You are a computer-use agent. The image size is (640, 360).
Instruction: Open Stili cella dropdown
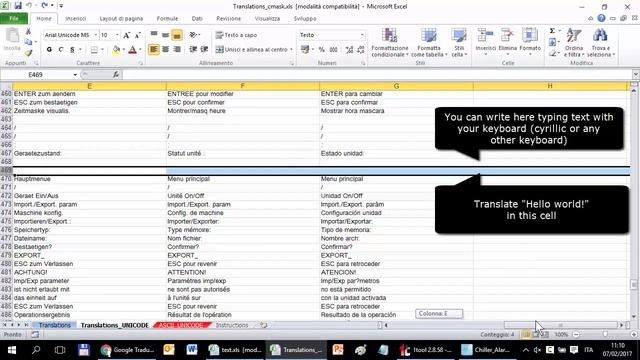coord(459,43)
